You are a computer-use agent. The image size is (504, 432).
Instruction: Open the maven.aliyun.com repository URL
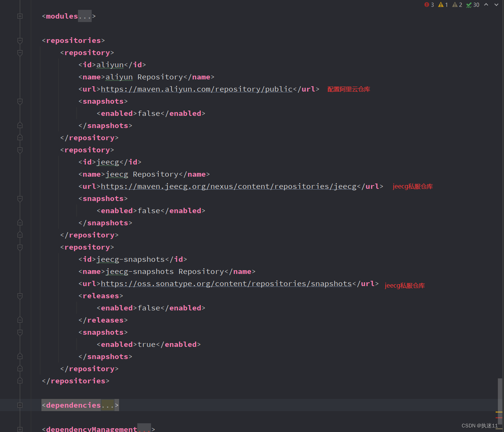[197, 89]
